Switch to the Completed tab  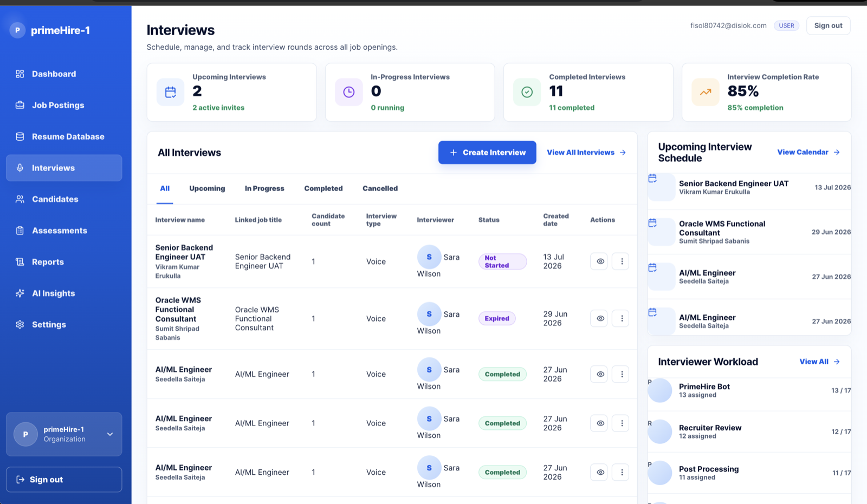[x=323, y=188]
